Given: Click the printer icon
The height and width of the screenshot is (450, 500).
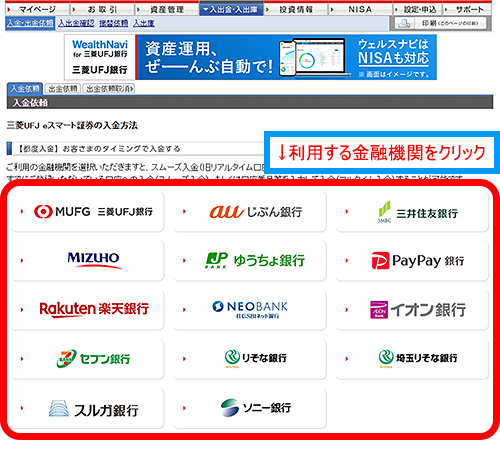Looking at the screenshot, I should (404, 23).
